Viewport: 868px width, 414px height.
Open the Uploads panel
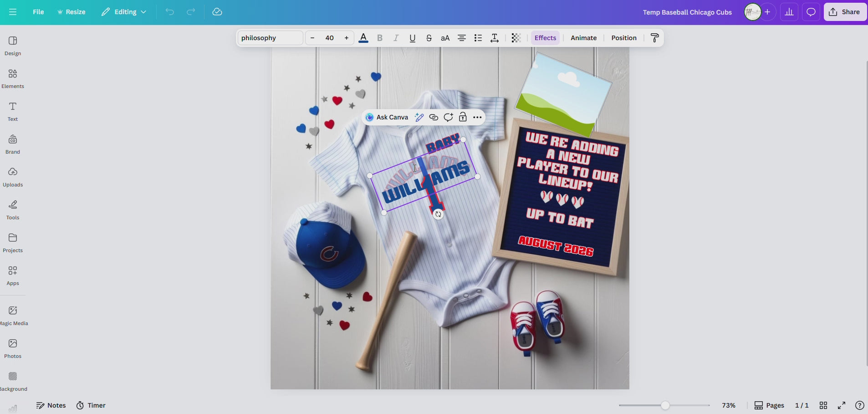12,176
